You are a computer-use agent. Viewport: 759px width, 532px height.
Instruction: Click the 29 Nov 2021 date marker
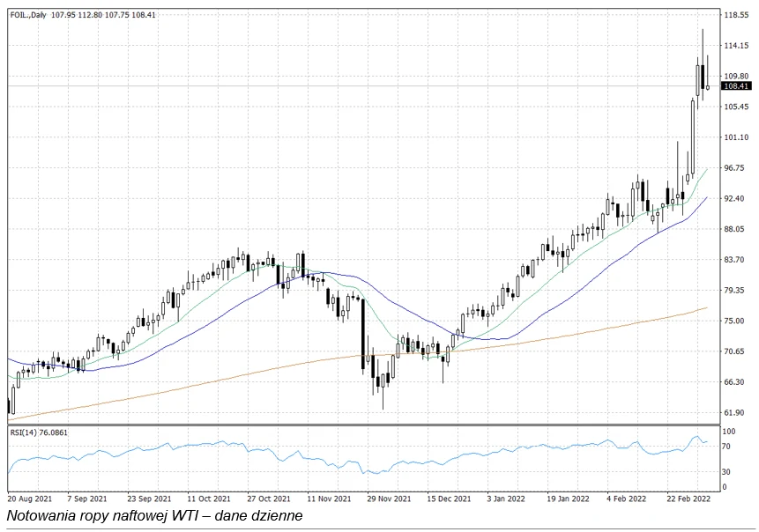coord(390,498)
